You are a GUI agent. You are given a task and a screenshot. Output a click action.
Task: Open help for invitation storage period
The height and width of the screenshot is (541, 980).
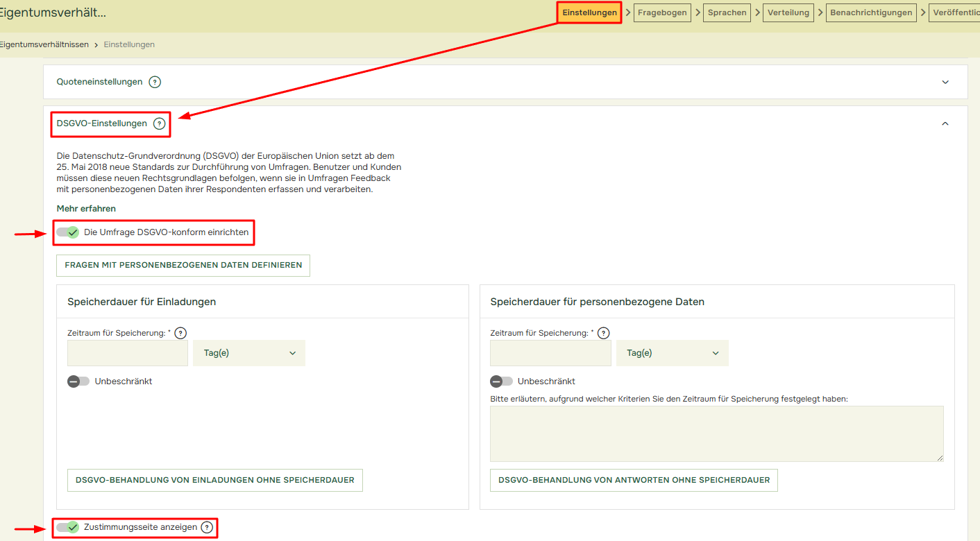coord(180,333)
